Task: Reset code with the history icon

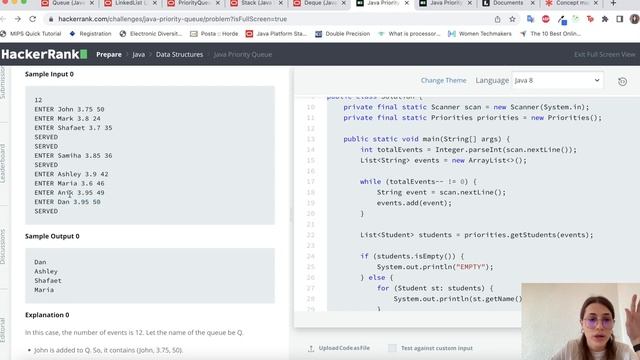Action: click(x=622, y=81)
